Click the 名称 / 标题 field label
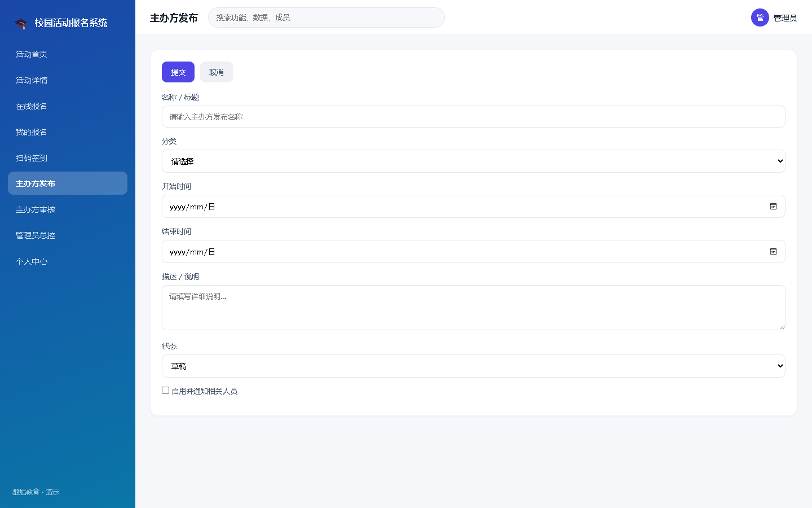812x508 pixels. click(180, 97)
